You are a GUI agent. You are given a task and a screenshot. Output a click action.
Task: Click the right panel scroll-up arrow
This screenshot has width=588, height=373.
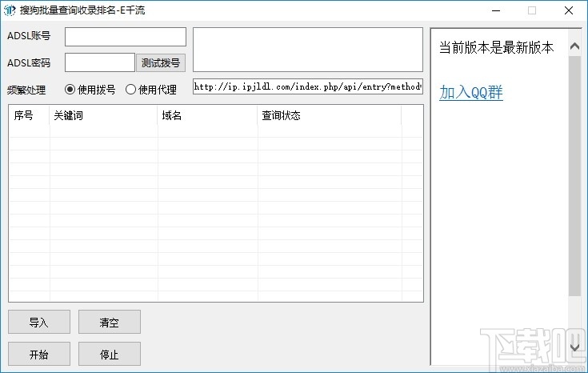(x=574, y=46)
